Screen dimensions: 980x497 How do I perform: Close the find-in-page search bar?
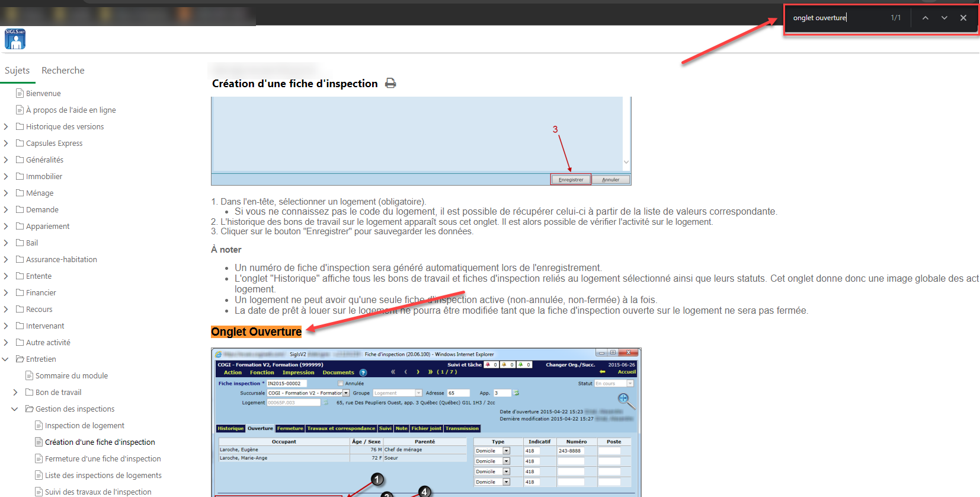click(x=963, y=18)
